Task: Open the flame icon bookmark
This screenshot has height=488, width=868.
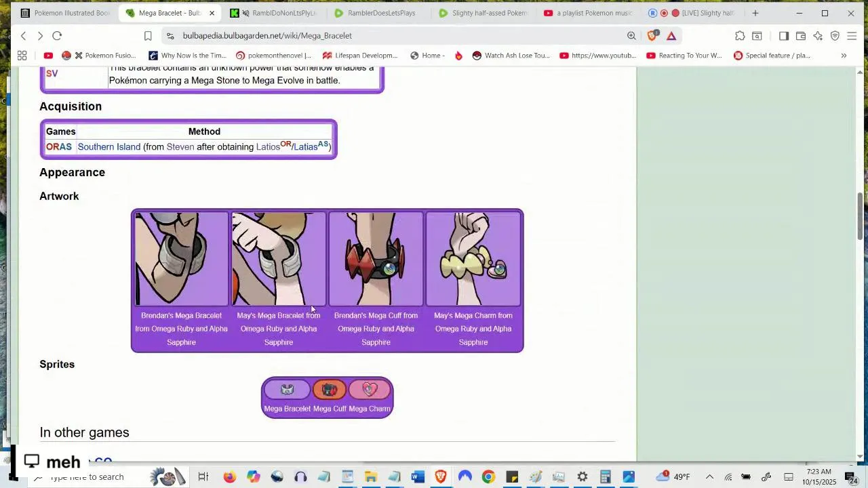Action: [x=458, y=56]
